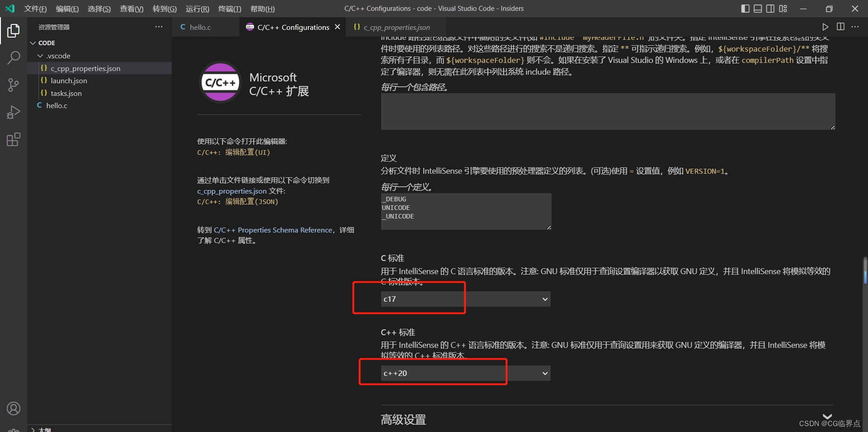
Task: Open editor More Actions ellipsis
Action: click(855, 27)
